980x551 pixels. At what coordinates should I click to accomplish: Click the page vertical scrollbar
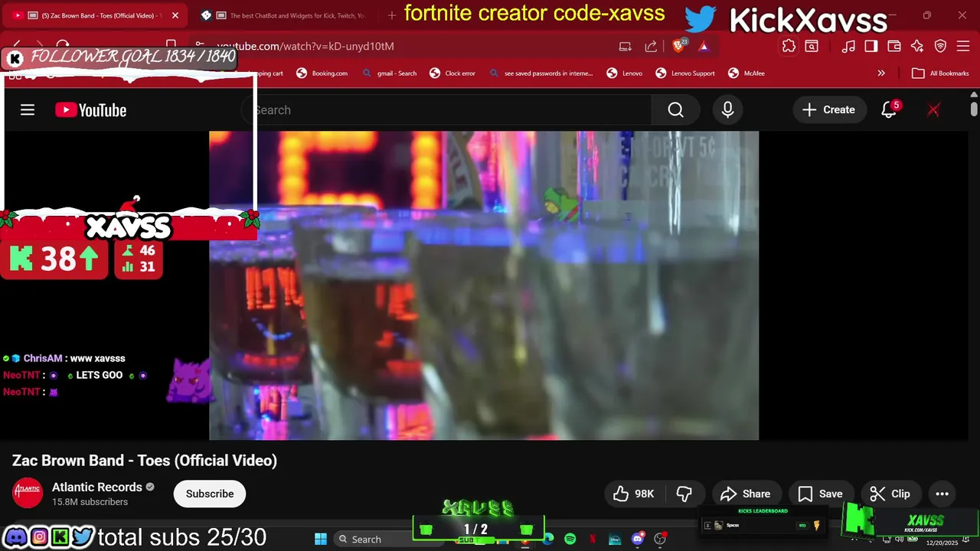tap(974, 109)
